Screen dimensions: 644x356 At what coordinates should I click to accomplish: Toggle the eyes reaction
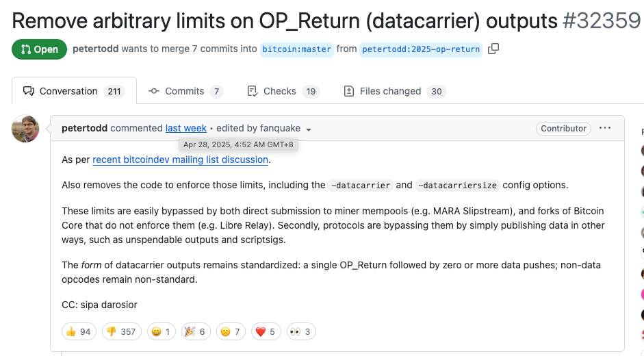coord(301,332)
